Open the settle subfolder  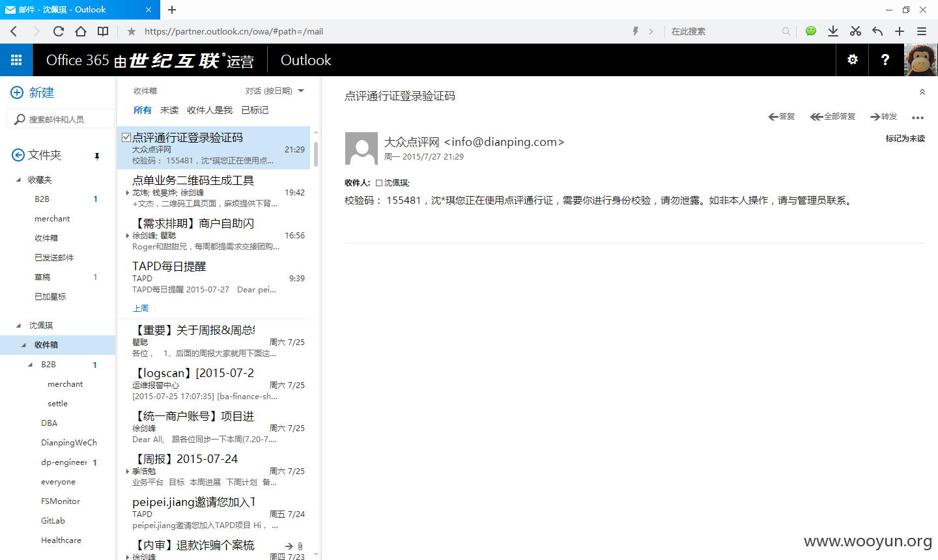point(57,404)
